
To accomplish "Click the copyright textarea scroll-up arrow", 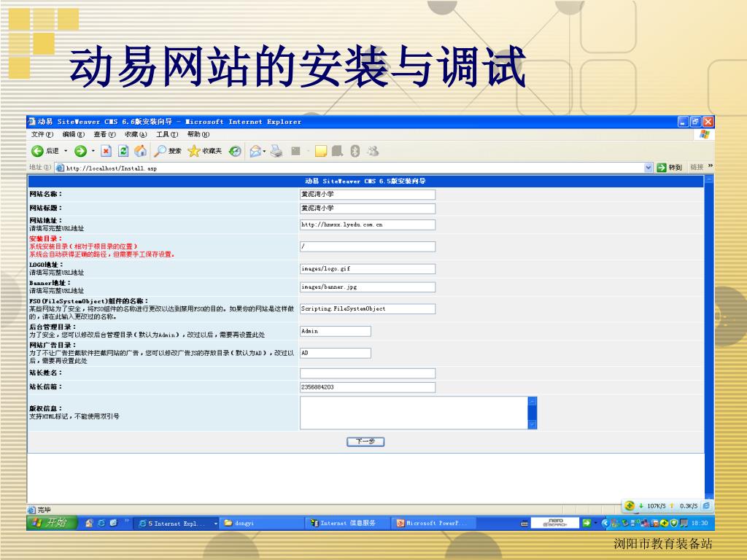I will click(x=533, y=402).
